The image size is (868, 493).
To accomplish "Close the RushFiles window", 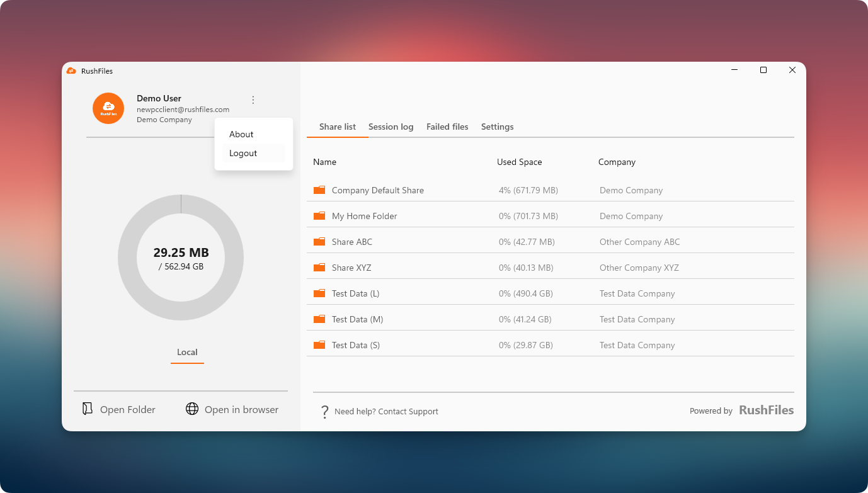I will [x=792, y=70].
